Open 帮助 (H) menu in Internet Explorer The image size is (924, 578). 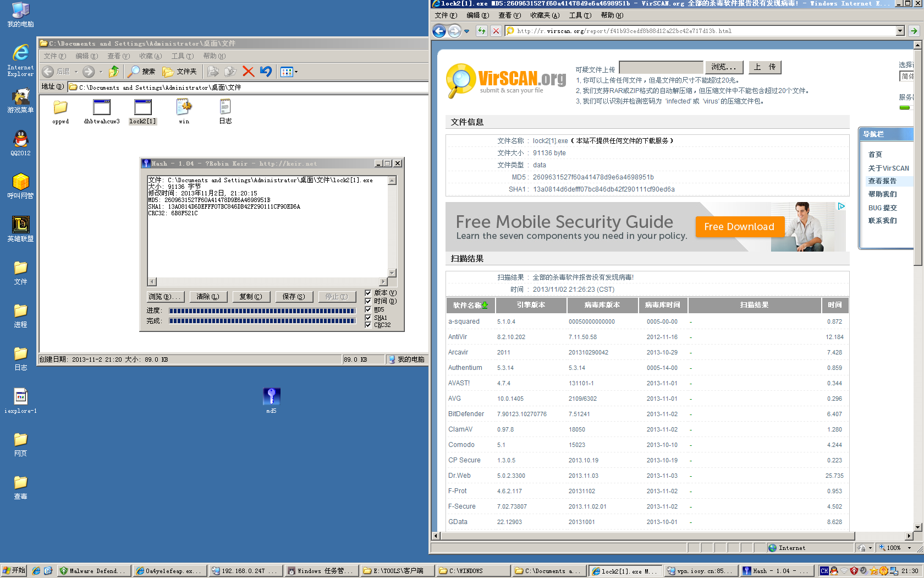pos(612,15)
